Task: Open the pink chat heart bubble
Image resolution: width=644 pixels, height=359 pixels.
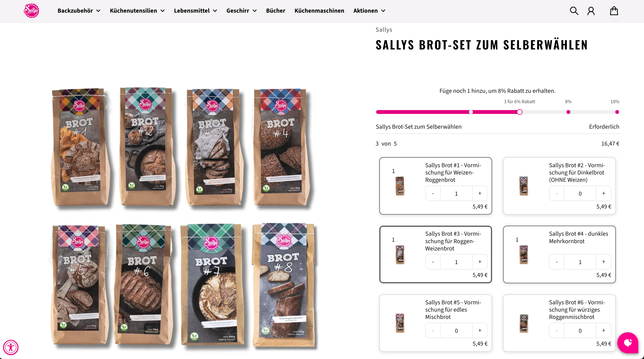Action: [x=628, y=343]
